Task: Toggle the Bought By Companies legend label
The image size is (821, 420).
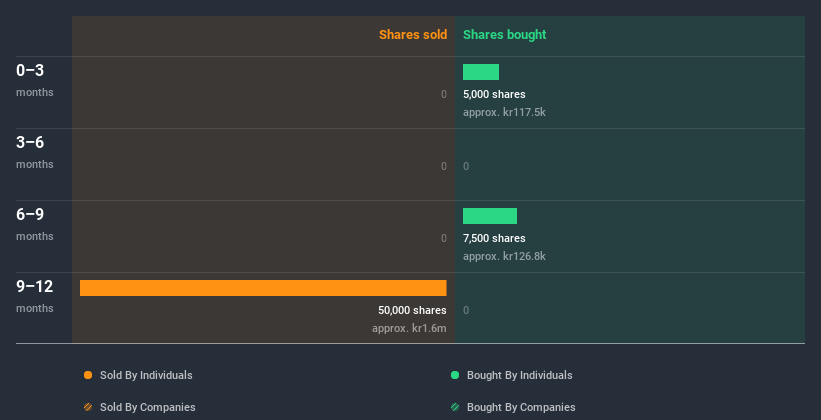Action: tap(521, 407)
